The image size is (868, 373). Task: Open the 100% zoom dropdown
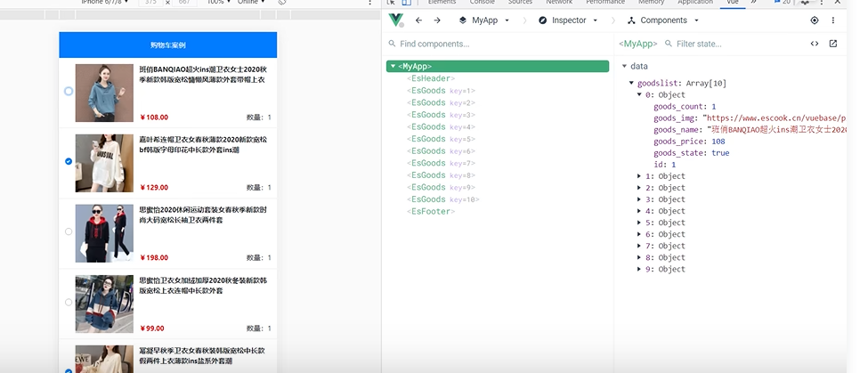[x=219, y=2]
